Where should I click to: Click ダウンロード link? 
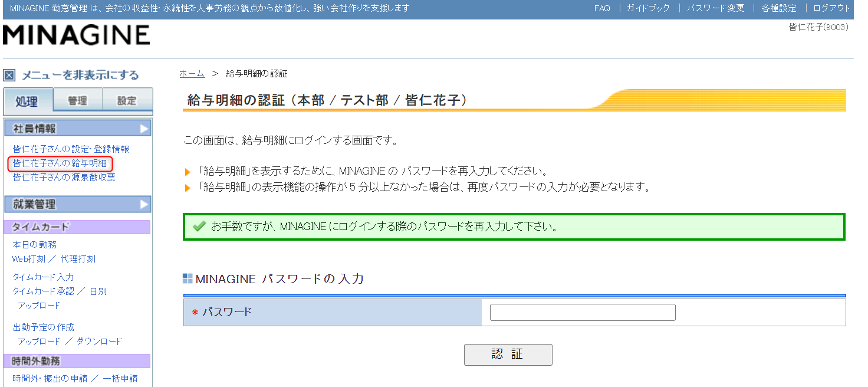pos(99,342)
